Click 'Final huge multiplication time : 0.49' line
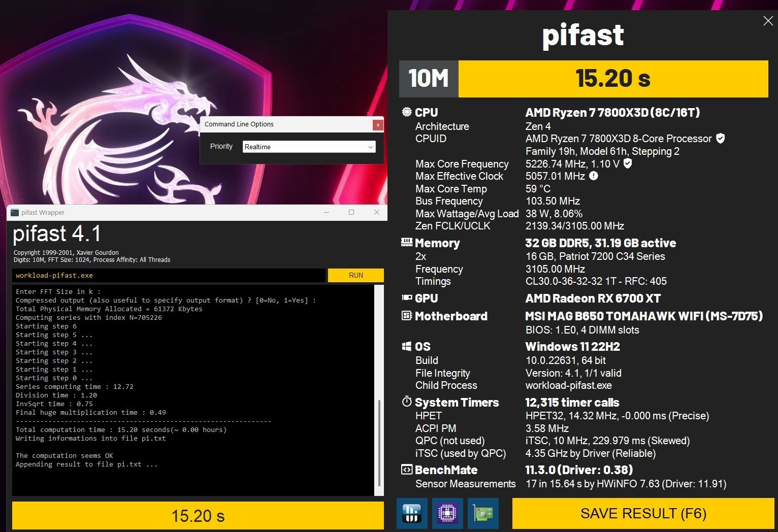778x532 pixels. tap(91, 412)
